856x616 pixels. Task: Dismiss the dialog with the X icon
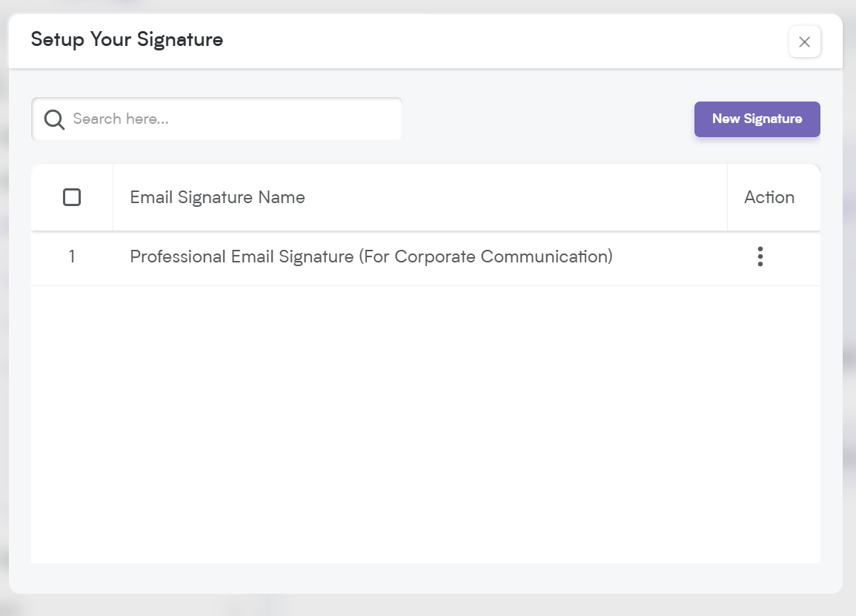(804, 42)
